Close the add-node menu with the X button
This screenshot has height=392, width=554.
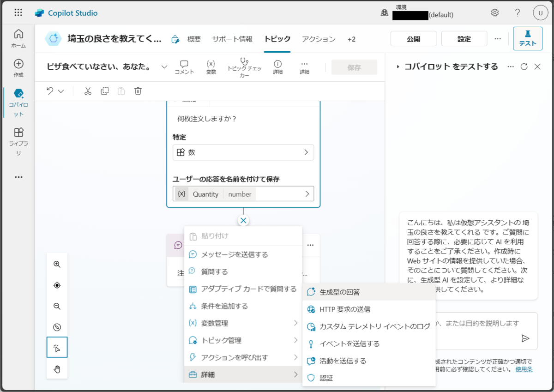pyautogui.click(x=243, y=220)
